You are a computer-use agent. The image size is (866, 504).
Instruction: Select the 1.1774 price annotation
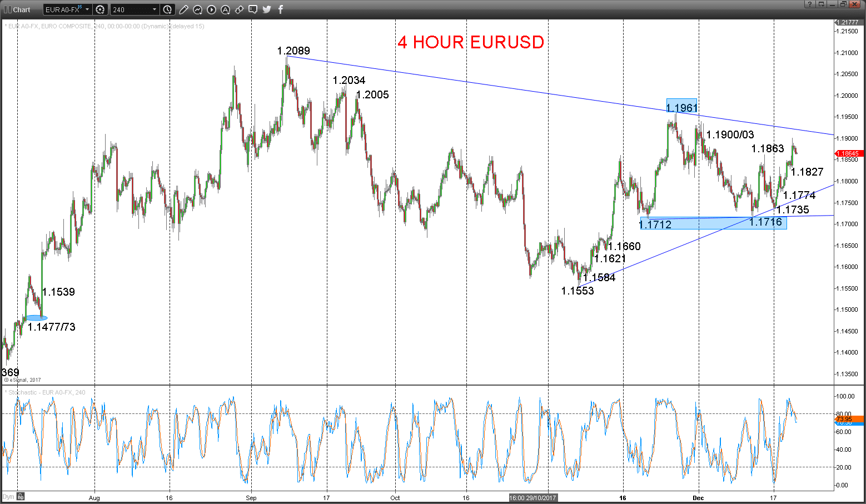click(x=799, y=195)
